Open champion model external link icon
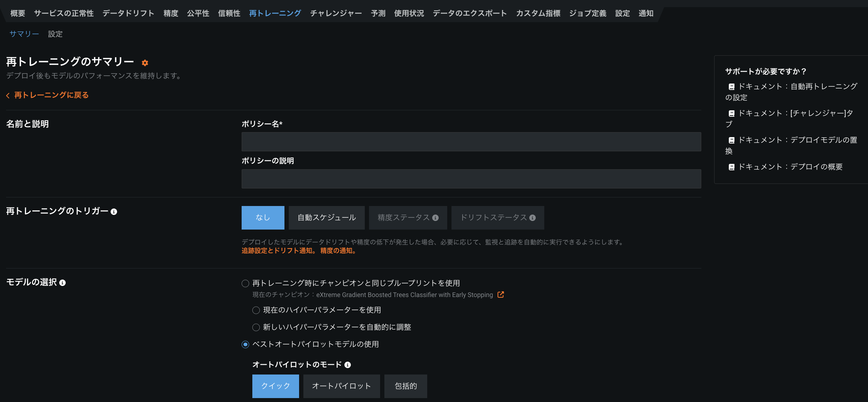 pyautogui.click(x=501, y=295)
